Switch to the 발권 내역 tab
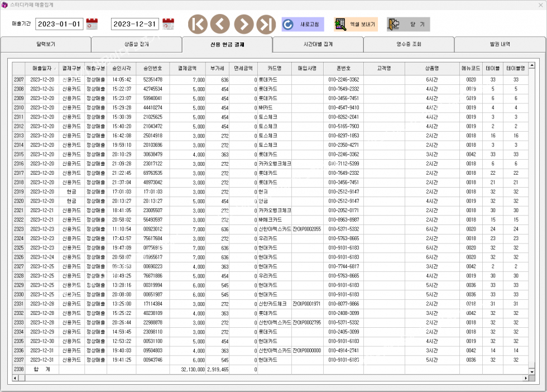 pos(500,44)
